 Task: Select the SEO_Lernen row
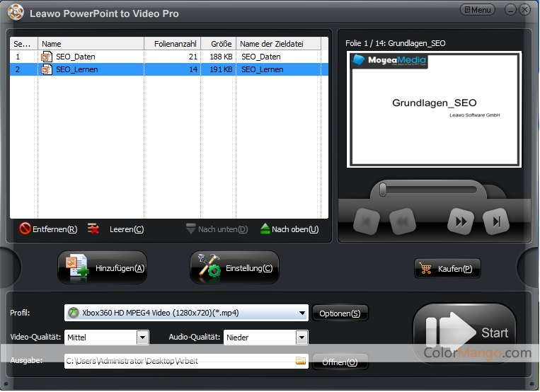(x=168, y=69)
